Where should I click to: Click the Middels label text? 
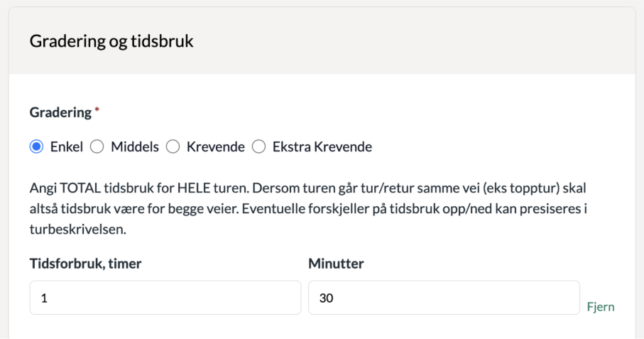[x=133, y=147]
